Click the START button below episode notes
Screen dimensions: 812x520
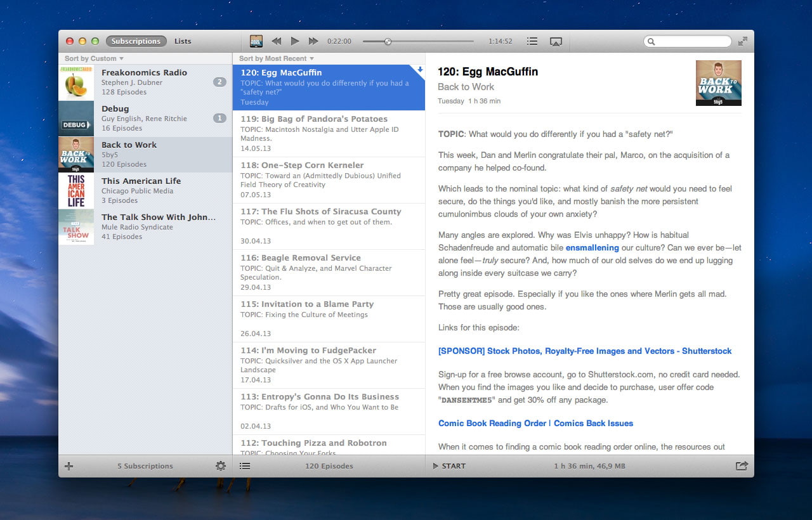tap(449, 466)
